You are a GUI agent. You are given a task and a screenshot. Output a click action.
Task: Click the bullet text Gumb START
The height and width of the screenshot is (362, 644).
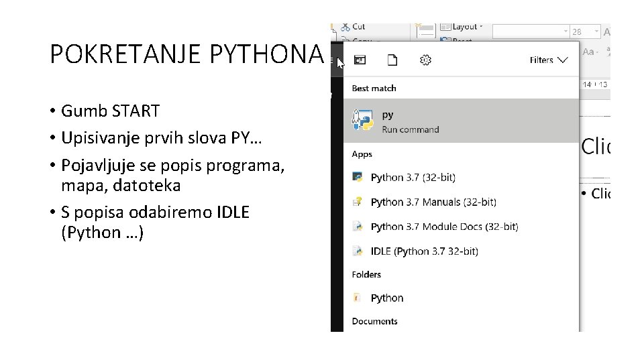[110, 111]
